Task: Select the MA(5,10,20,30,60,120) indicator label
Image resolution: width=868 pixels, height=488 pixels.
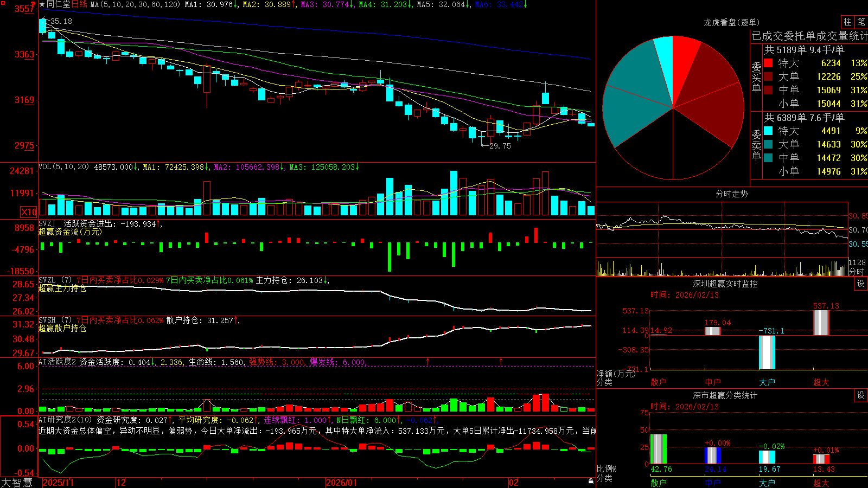Action: click(135, 4)
